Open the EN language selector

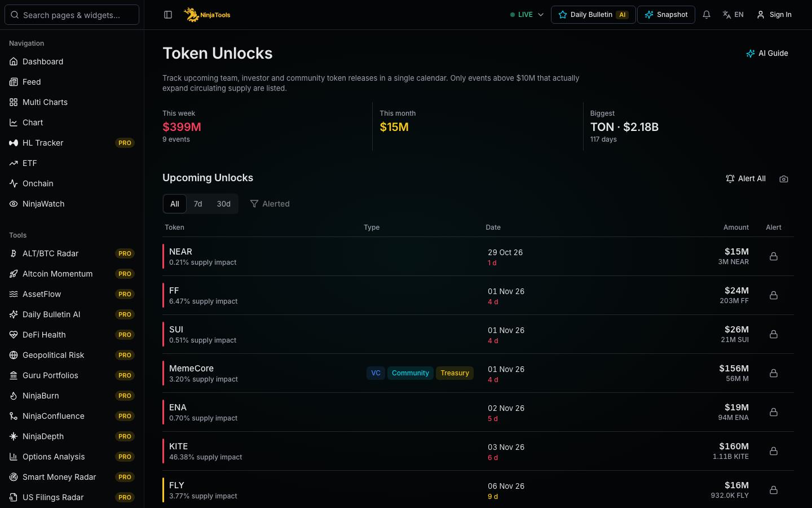pyautogui.click(x=733, y=15)
